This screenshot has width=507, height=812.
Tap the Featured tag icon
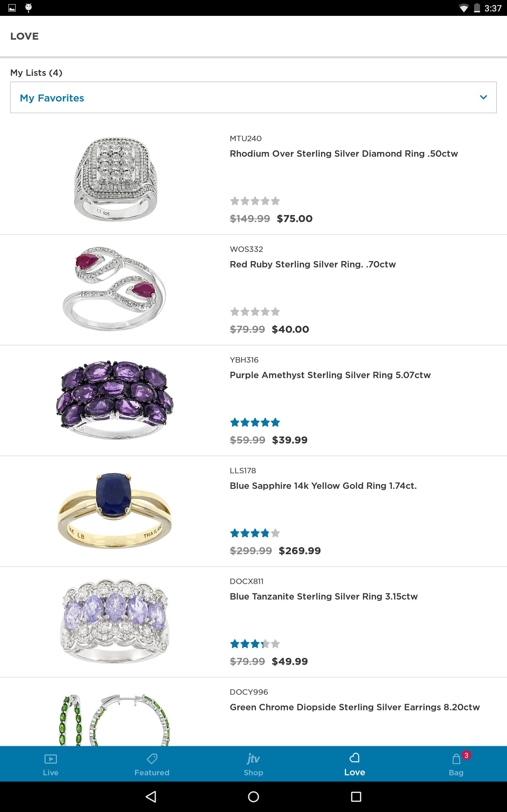[152, 759]
